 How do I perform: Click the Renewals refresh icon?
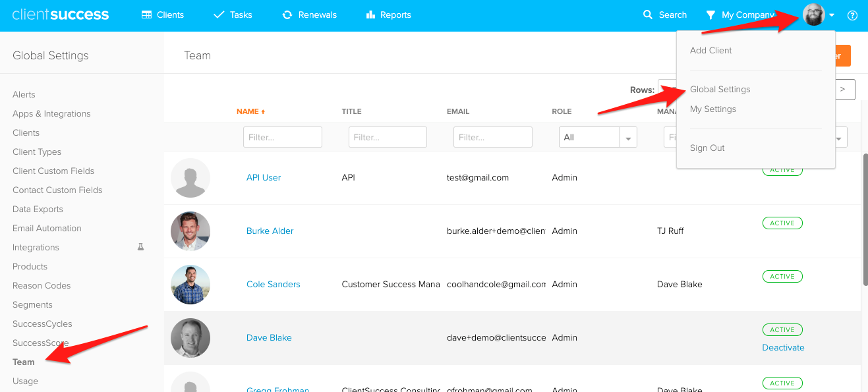(287, 14)
